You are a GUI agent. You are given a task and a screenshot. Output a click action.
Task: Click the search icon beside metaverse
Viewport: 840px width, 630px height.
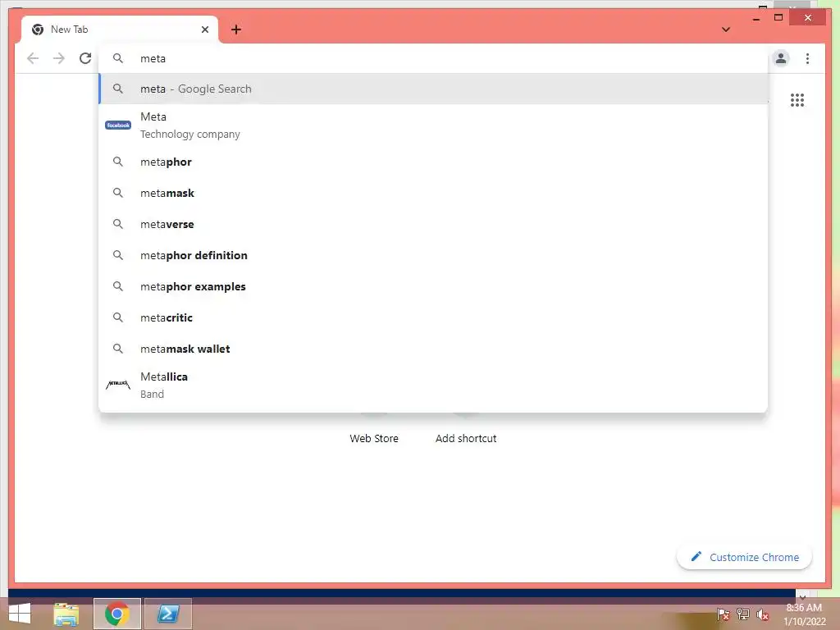[118, 224]
